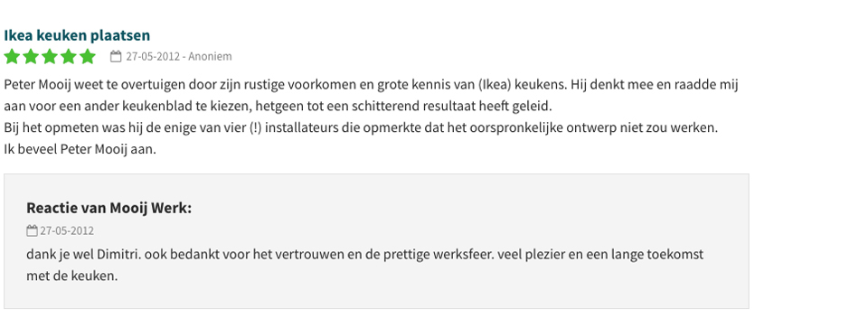
Task: Click the calendar icon in the Mooij Werk reply
Action: 32,230
